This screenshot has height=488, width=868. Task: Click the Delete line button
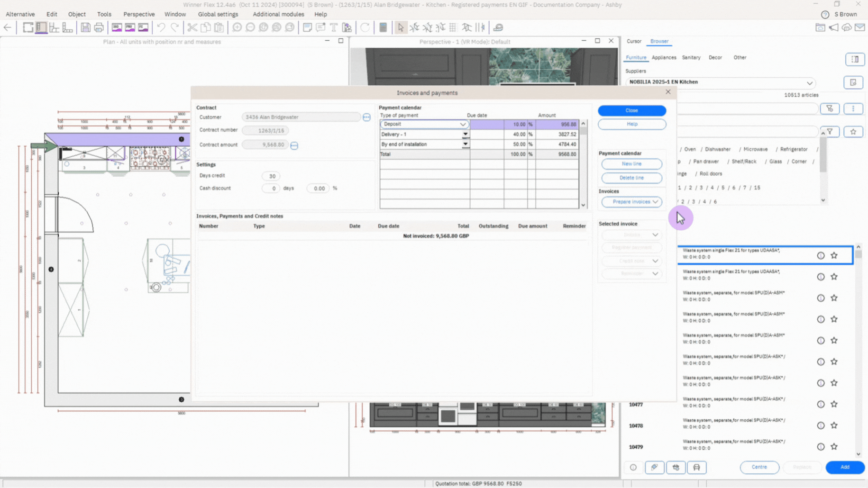click(631, 178)
